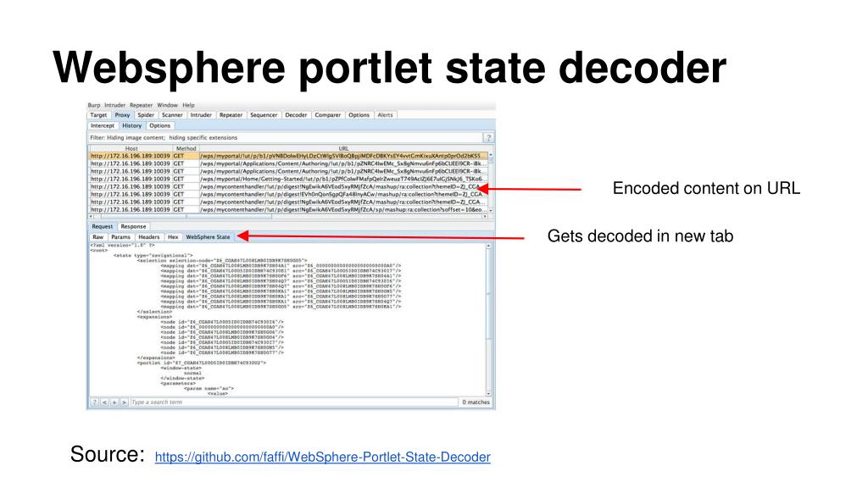This screenshot has height=488, width=868.
Task: Click the history table vertical scrollbar
Action: [x=491, y=183]
